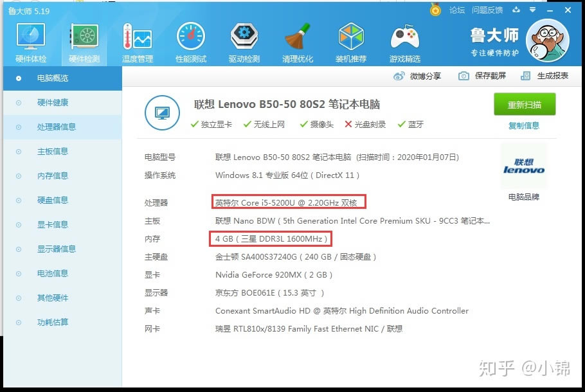Select 电脑概览 in the sidebar
585x392 pixels.
(x=62, y=78)
